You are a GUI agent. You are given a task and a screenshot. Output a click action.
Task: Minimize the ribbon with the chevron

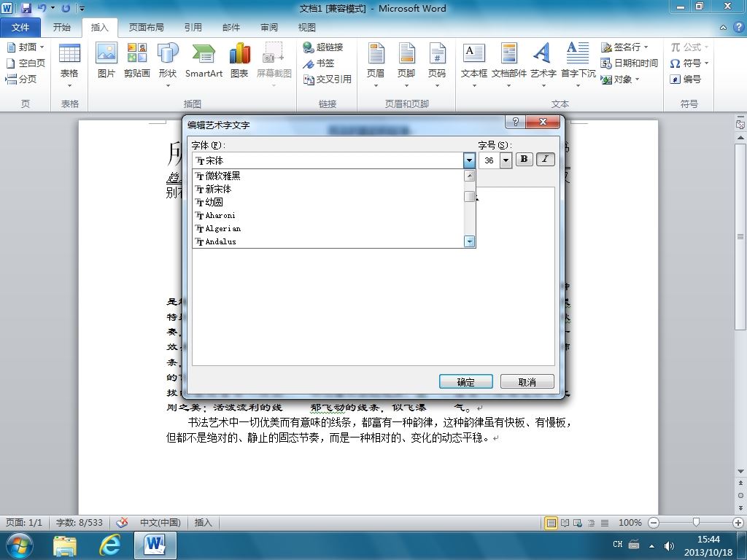(723, 28)
